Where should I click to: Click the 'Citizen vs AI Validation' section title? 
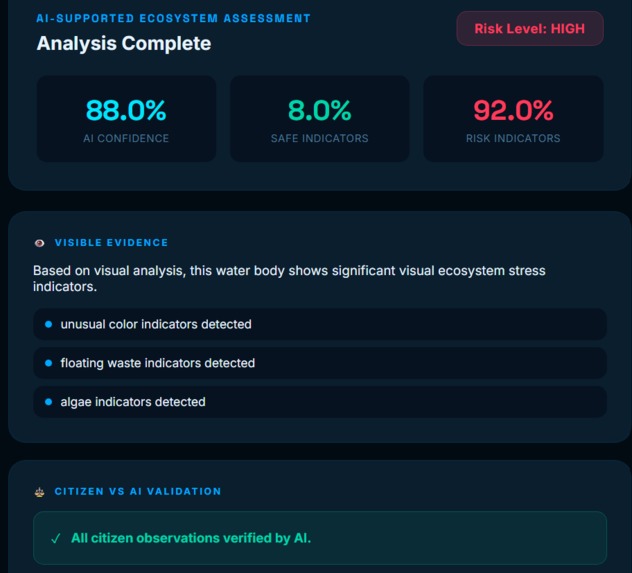pos(138,492)
